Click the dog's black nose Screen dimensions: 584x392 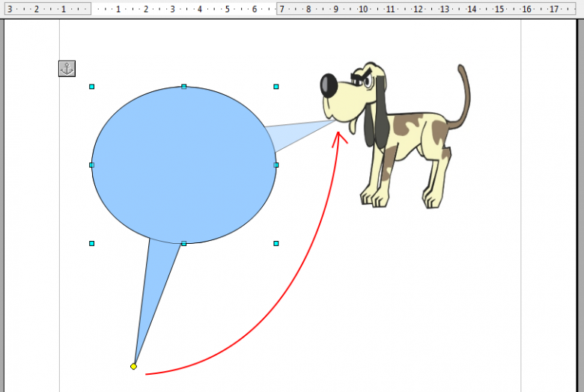[x=329, y=85]
